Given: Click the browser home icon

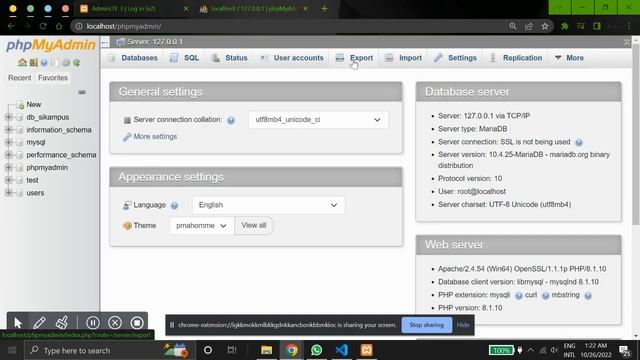Looking at the screenshot, I should pos(59,26).
